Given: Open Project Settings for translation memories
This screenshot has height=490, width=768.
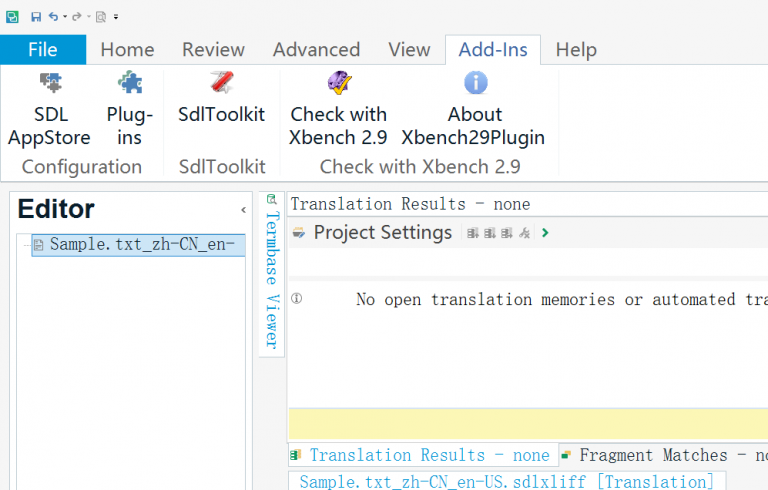Looking at the screenshot, I should point(382,233).
